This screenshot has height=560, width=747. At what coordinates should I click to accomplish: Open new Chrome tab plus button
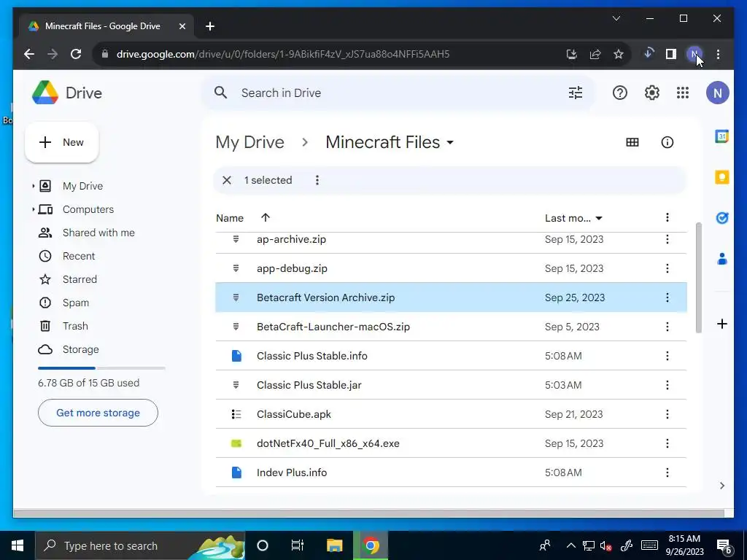[209, 26]
